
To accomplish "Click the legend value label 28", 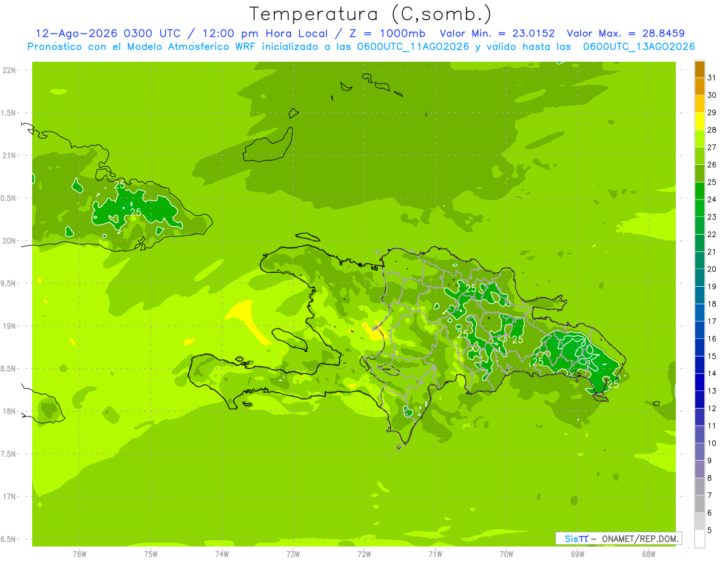I will [712, 130].
